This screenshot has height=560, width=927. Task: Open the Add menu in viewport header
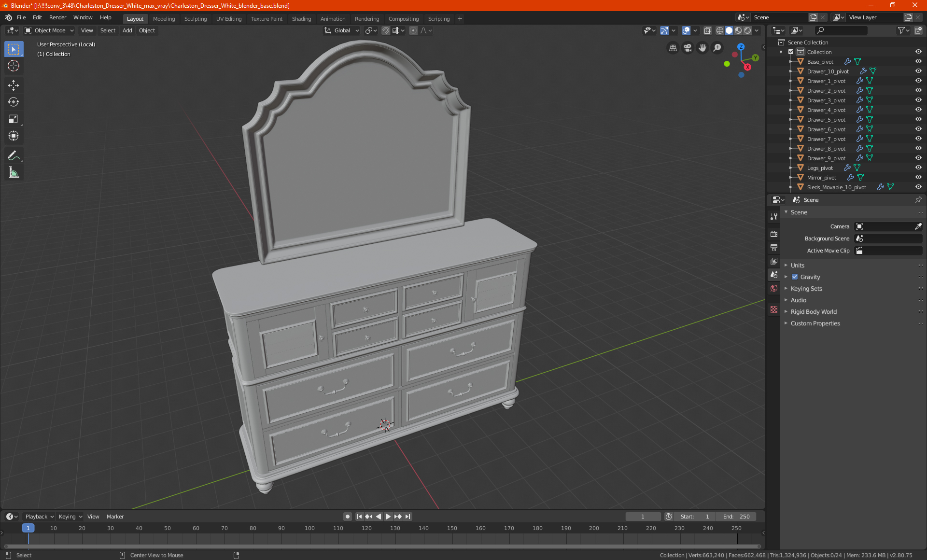coord(127,30)
